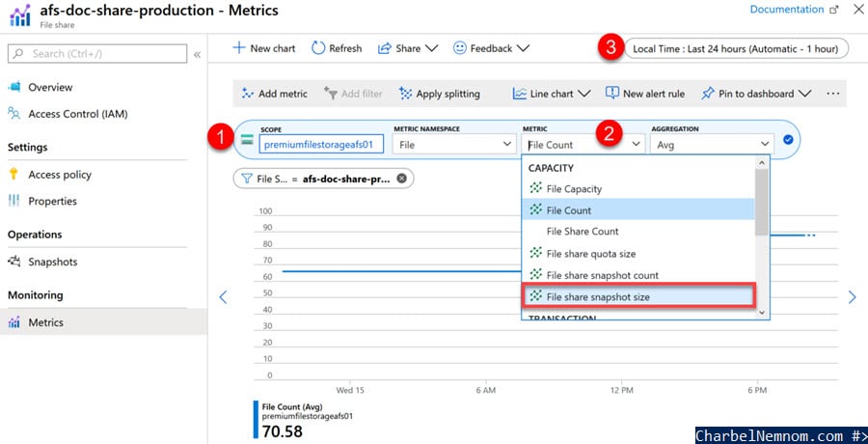Expand the Feedback dropdown chevron
The width and height of the screenshot is (868, 444).
tap(523, 49)
